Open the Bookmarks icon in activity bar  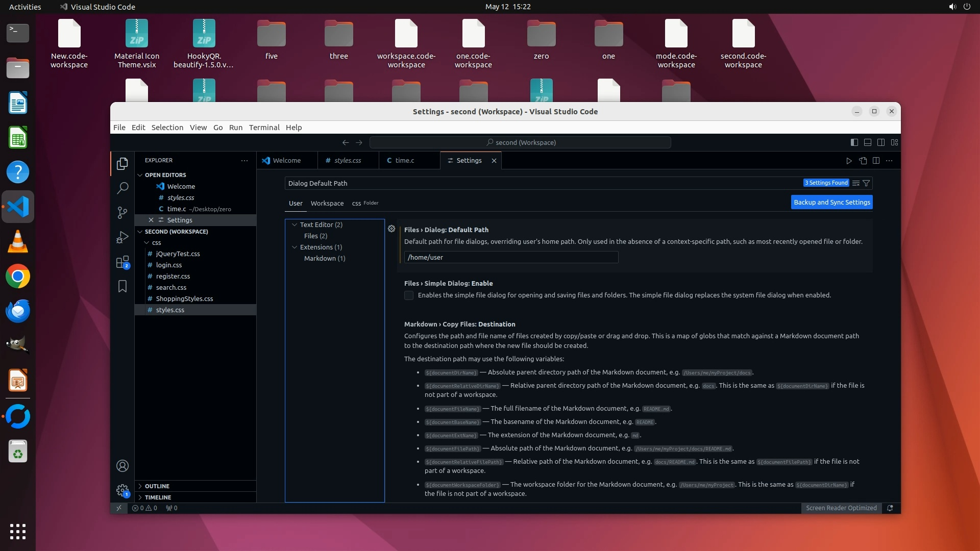122,286
